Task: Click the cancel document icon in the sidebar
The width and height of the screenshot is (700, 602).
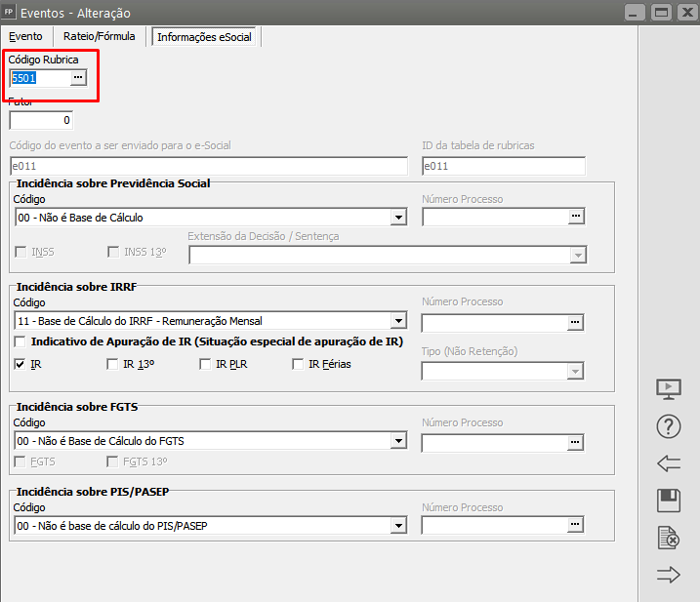Action: [x=669, y=538]
